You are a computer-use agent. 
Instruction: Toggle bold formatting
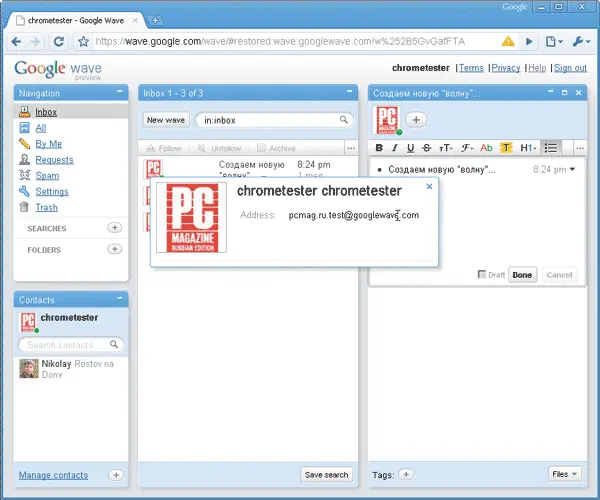(379, 148)
